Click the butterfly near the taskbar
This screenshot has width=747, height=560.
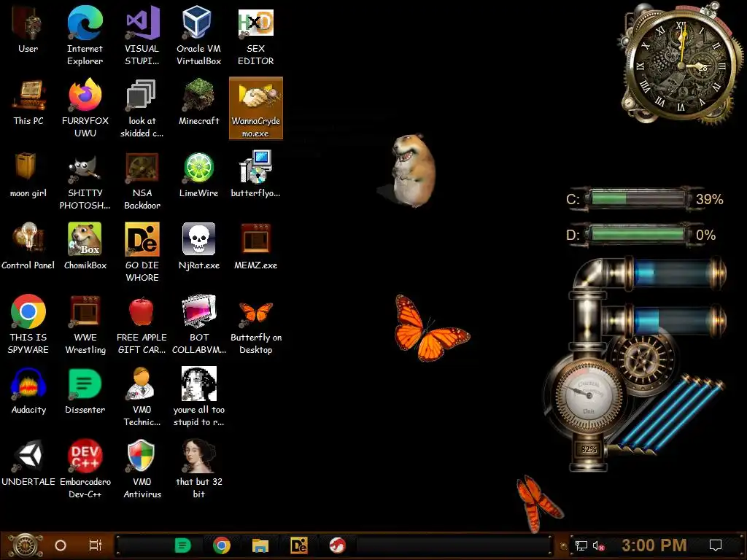[539, 504]
